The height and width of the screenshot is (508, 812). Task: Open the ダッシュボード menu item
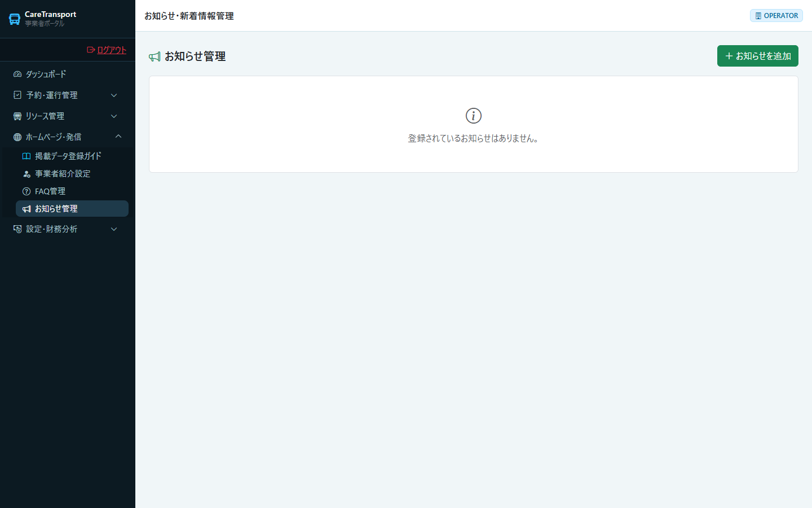coord(68,74)
